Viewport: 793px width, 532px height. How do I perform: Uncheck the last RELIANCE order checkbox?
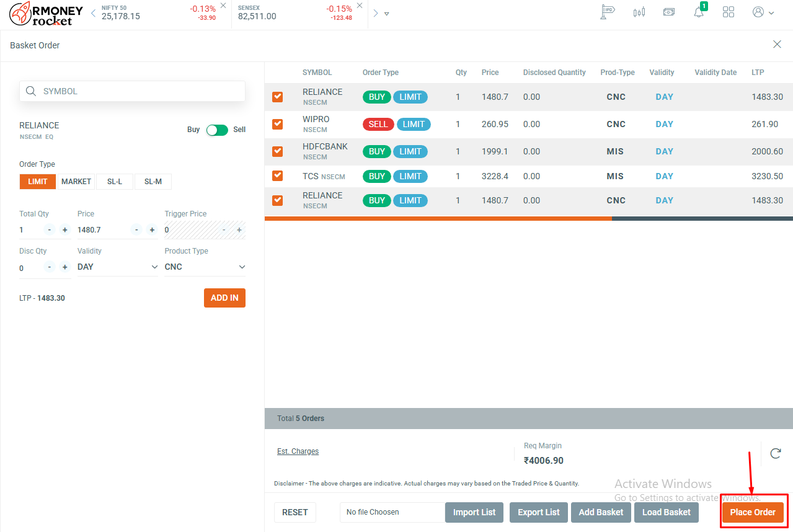coord(277,200)
